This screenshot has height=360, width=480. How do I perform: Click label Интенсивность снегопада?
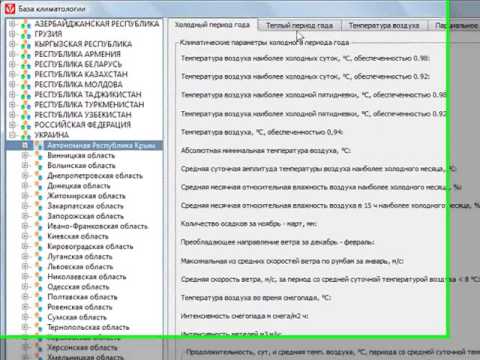point(244,316)
